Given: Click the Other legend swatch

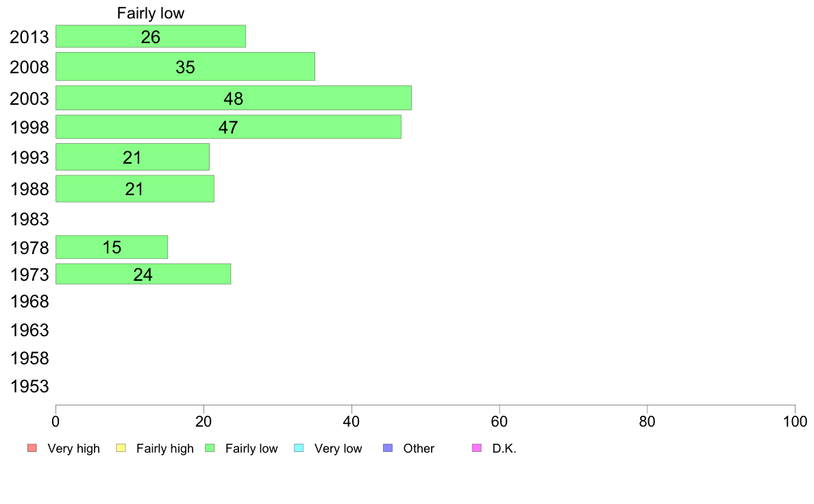Looking at the screenshot, I should [388, 449].
